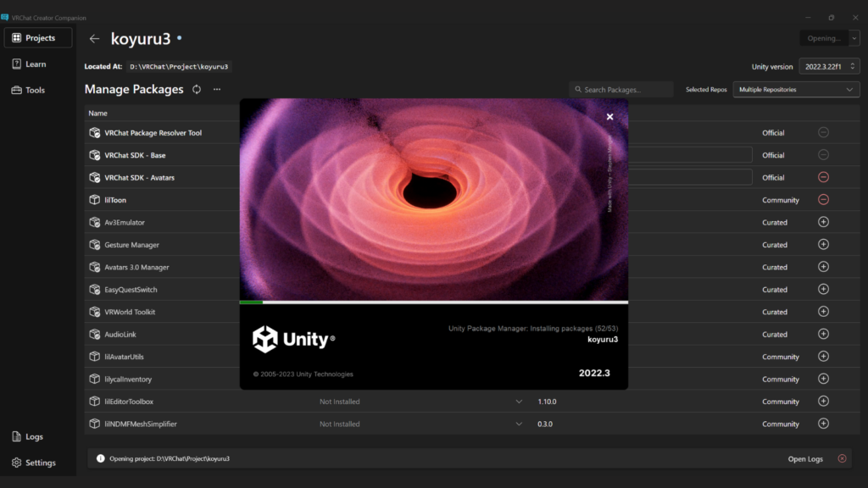Open the lilNDMFMeshSimplifier version dropdown
The height and width of the screenshot is (488, 868).
click(x=519, y=424)
